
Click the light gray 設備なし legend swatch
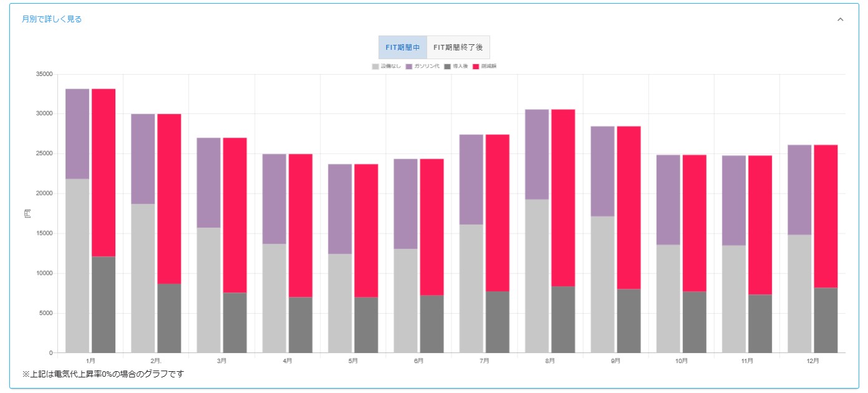tap(375, 66)
